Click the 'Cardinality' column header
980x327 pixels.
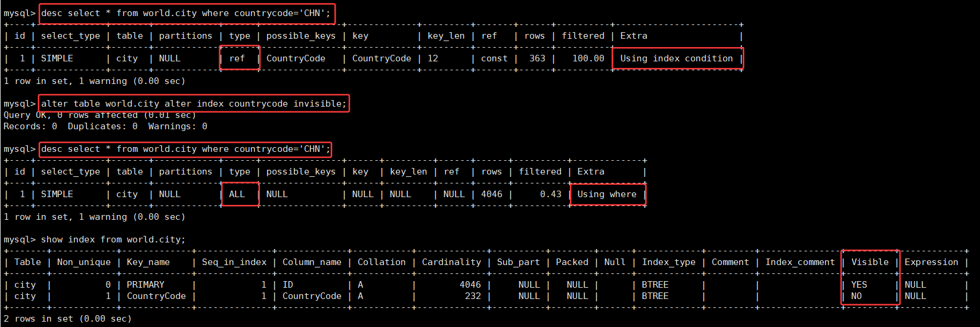pos(451,262)
